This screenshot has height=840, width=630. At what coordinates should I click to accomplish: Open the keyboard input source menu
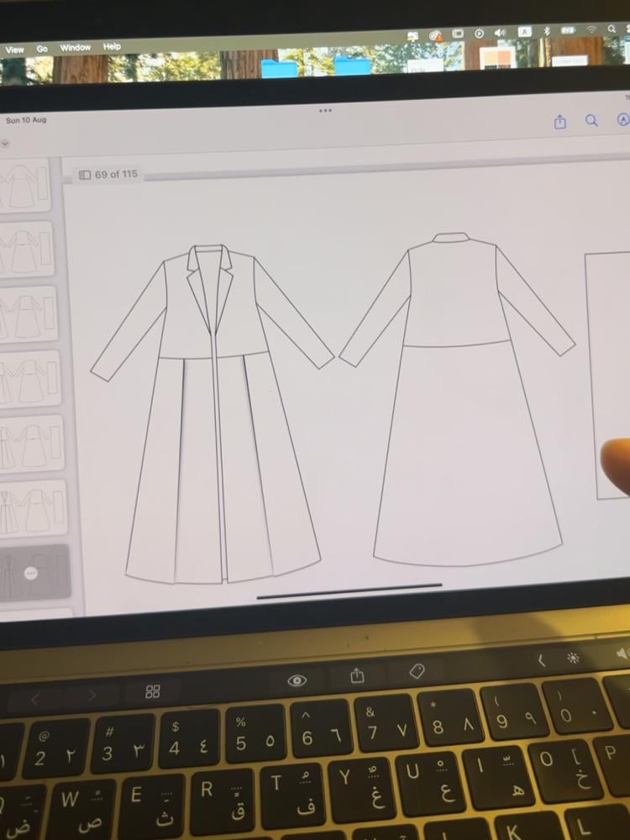point(524,31)
